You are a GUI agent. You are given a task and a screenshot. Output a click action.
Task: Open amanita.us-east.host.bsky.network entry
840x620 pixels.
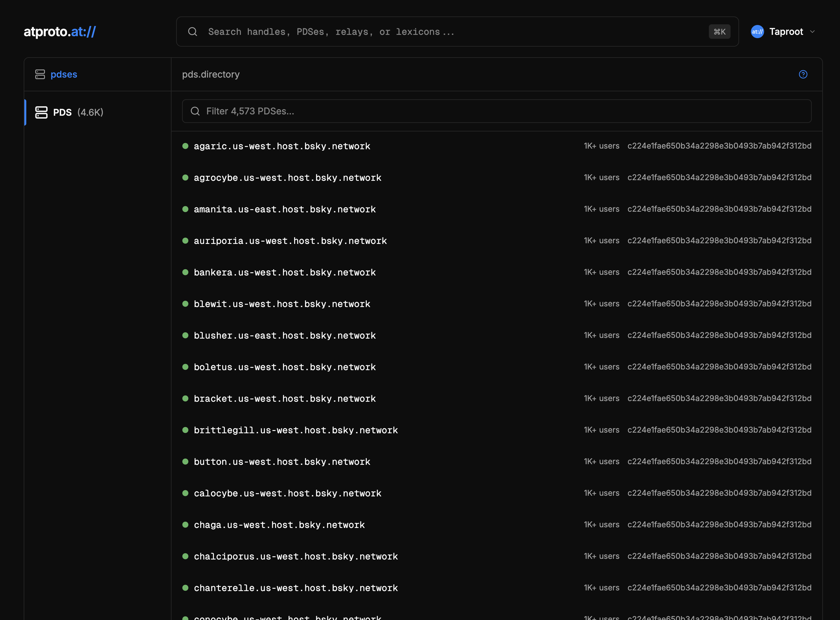pos(284,209)
